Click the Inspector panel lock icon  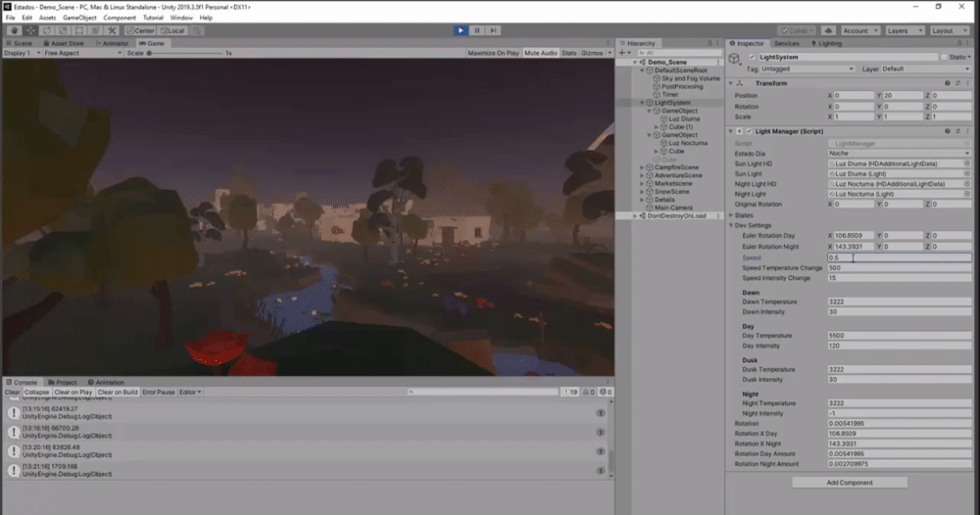click(x=958, y=43)
